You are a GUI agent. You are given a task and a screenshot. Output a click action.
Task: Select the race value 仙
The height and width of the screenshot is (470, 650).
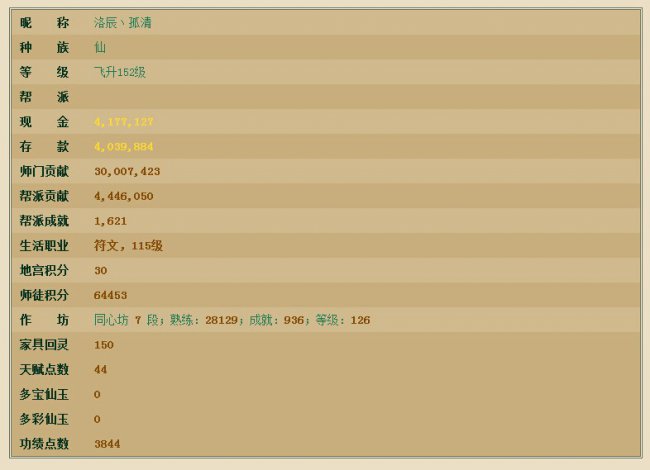pyautogui.click(x=100, y=47)
